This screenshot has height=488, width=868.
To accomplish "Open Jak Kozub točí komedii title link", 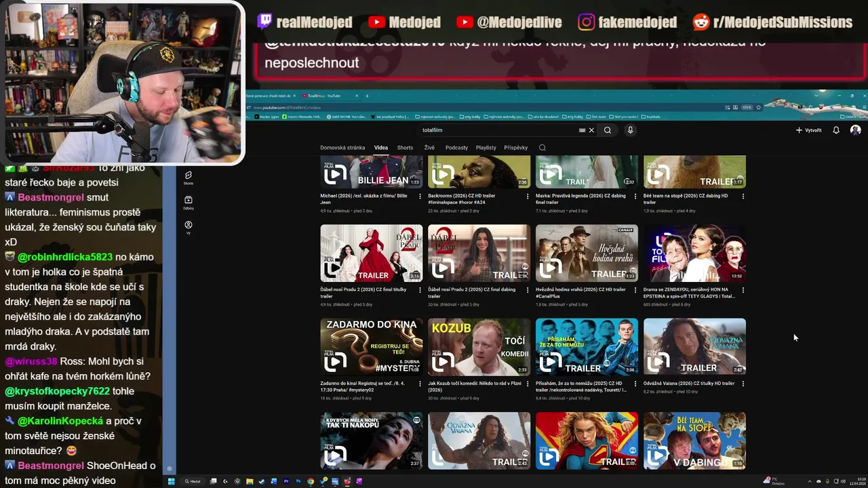I will point(474,386).
